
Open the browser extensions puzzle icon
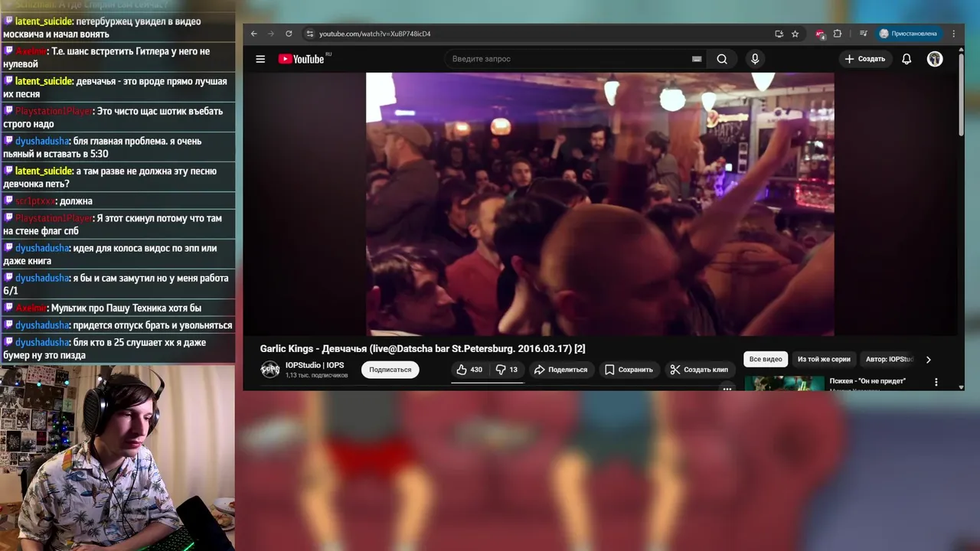coord(838,34)
